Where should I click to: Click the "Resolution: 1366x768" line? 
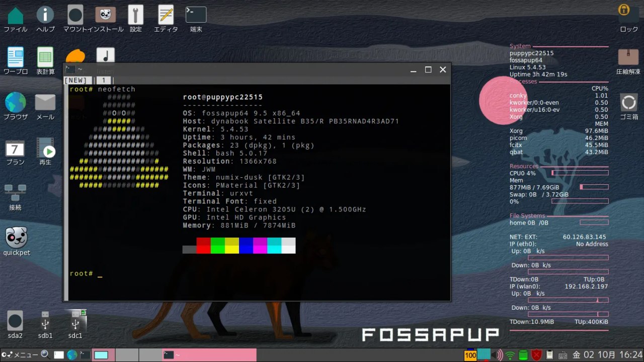230,162
